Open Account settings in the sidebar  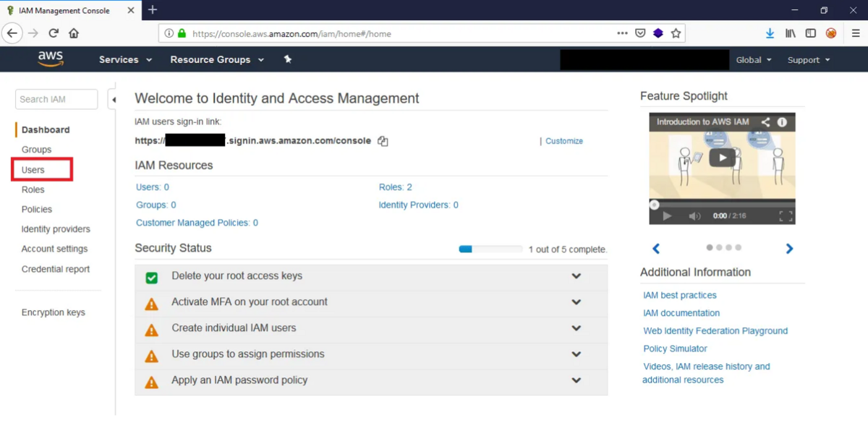tap(54, 249)
